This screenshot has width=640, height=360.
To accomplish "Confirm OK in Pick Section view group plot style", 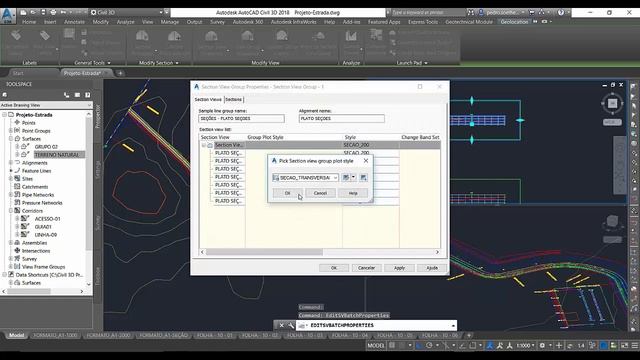I will [288, 193].
